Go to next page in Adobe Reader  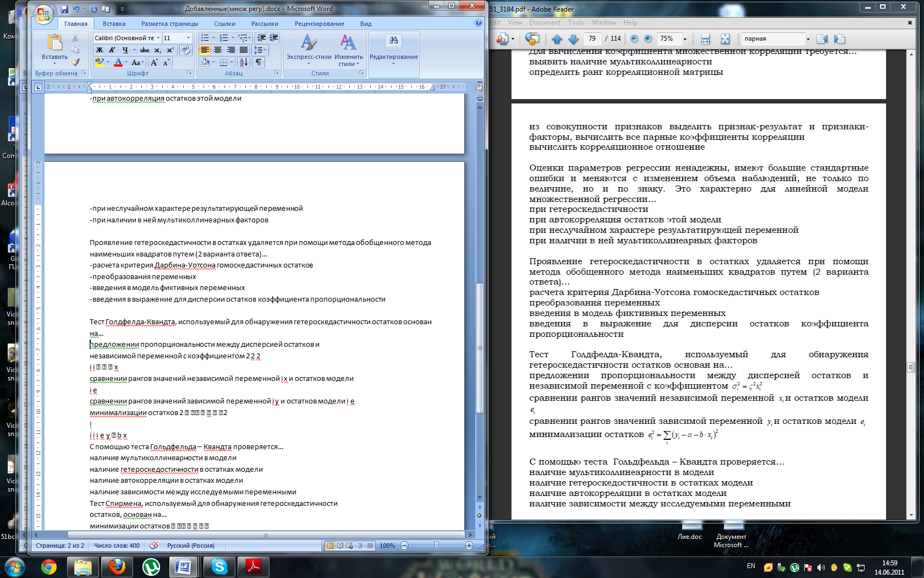(573, 39)
